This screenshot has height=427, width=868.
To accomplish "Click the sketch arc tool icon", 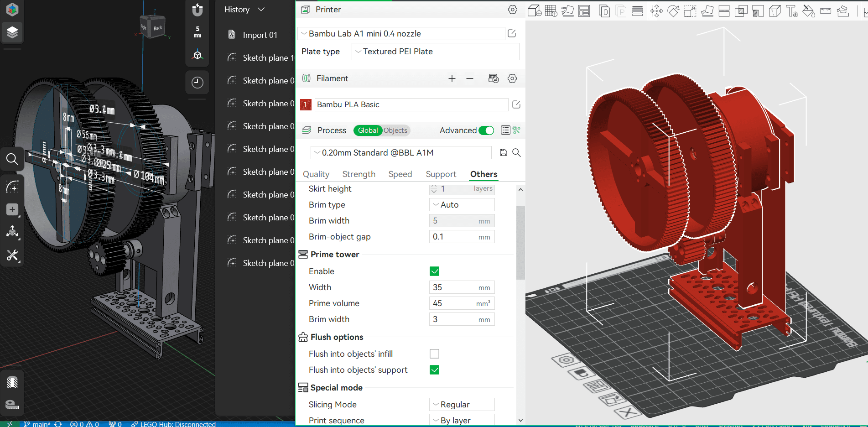I will point(12,187).
